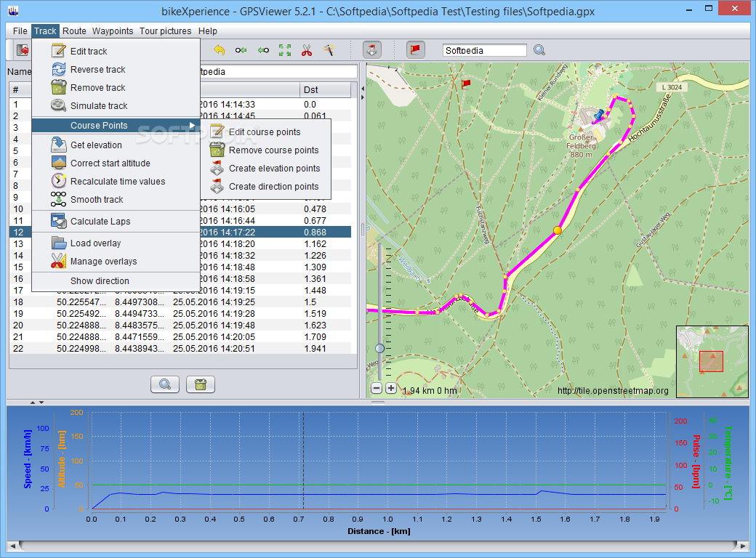Image resolution: width=756 pixels, height=558 pixels.
Task: Expand the Course Points submenu arrow
Action: 193,125
